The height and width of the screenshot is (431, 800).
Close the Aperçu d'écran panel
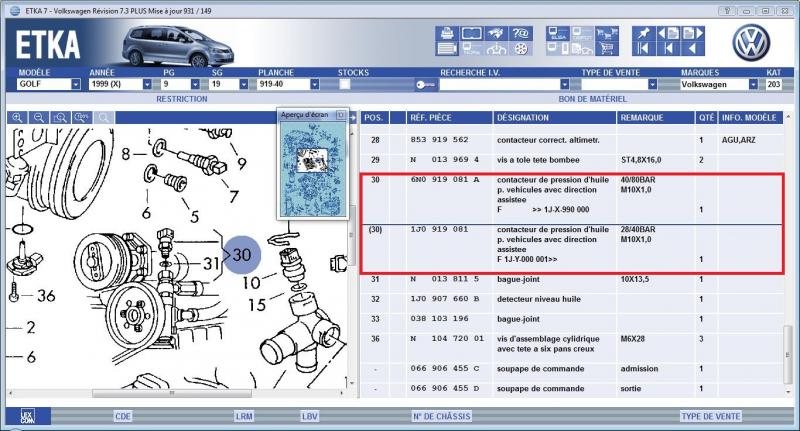click(341, 115)
